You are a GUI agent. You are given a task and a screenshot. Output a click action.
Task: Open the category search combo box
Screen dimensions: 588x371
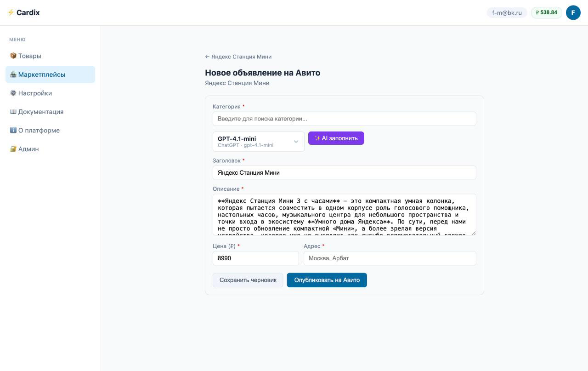click(x=345, y=119)
